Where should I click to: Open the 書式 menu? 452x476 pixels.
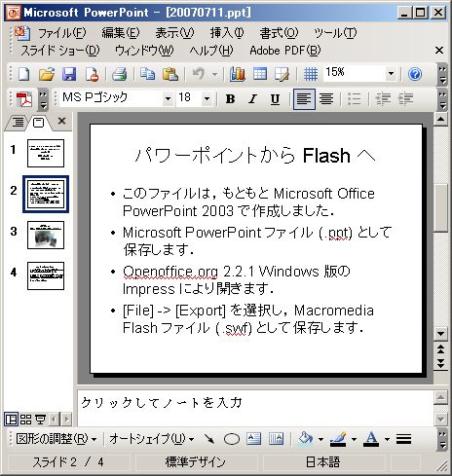tap(279, 33)
